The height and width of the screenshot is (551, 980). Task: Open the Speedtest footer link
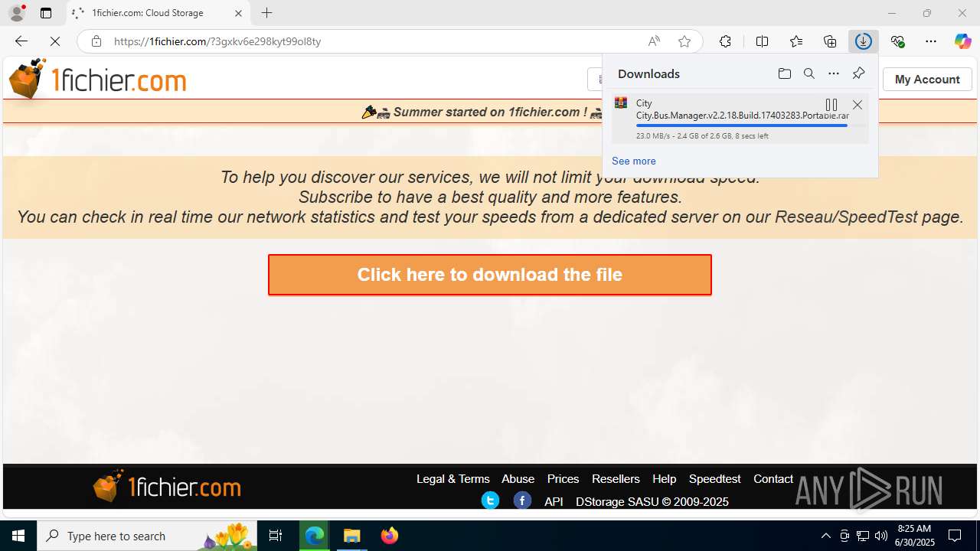pyautogui.click(x=714, y=479)
